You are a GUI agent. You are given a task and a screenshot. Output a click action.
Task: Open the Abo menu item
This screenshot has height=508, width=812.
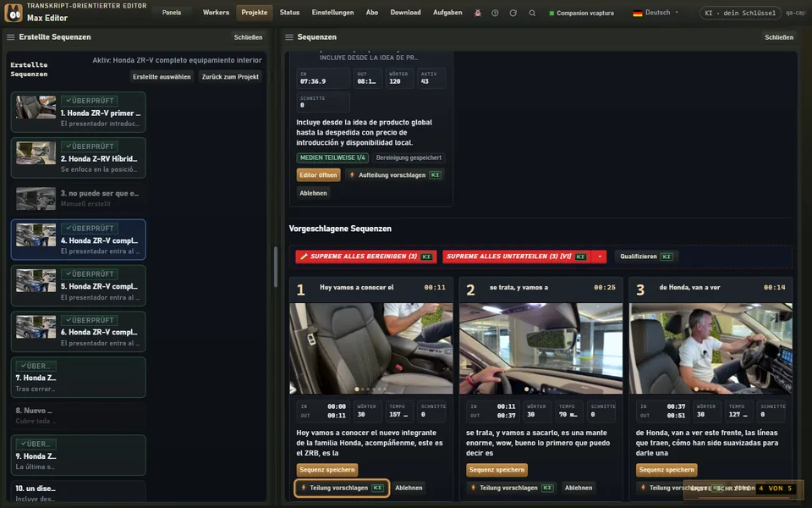pyautogui.click(x=372, y=13)
